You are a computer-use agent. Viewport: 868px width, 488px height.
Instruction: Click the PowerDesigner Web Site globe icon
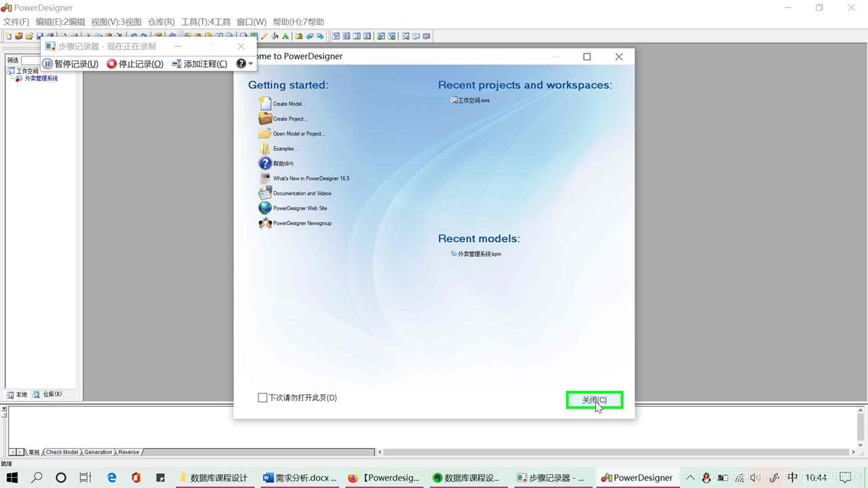click(x=265, y=208)
